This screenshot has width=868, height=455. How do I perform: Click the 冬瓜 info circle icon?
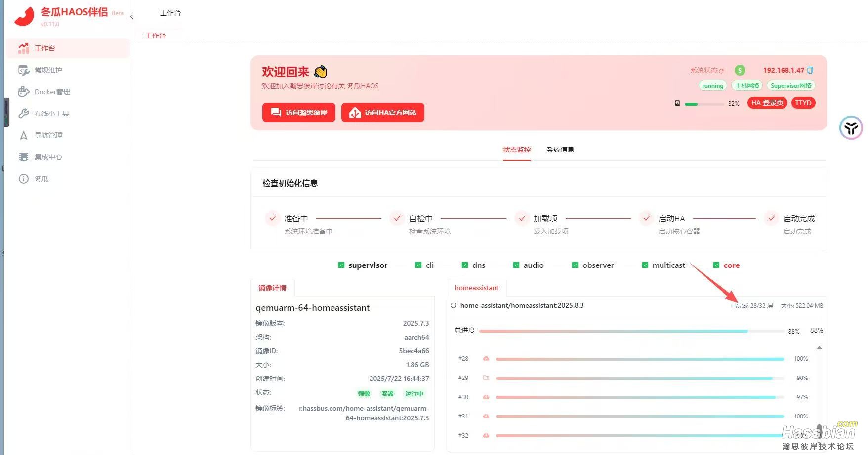(x=24, y=179)
